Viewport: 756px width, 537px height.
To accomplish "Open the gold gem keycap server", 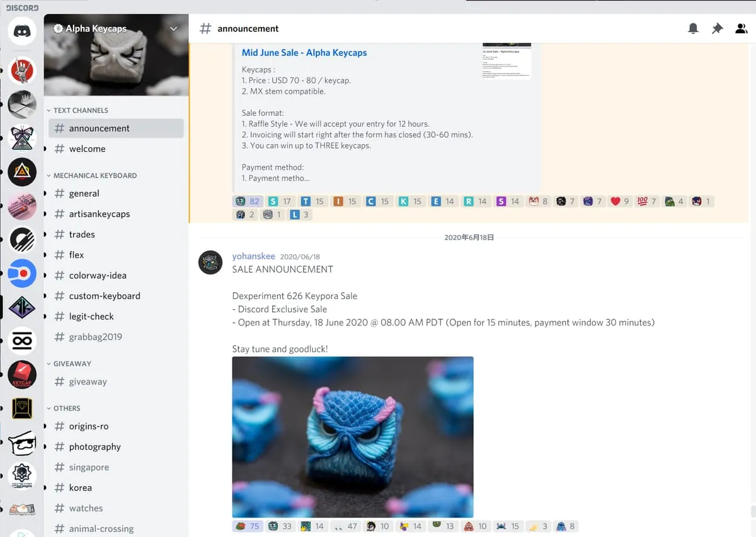I will pos(22,409).
